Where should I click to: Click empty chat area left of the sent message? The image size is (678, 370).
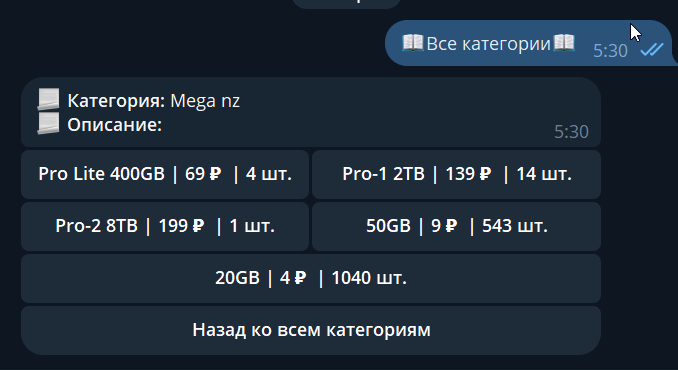190,43
